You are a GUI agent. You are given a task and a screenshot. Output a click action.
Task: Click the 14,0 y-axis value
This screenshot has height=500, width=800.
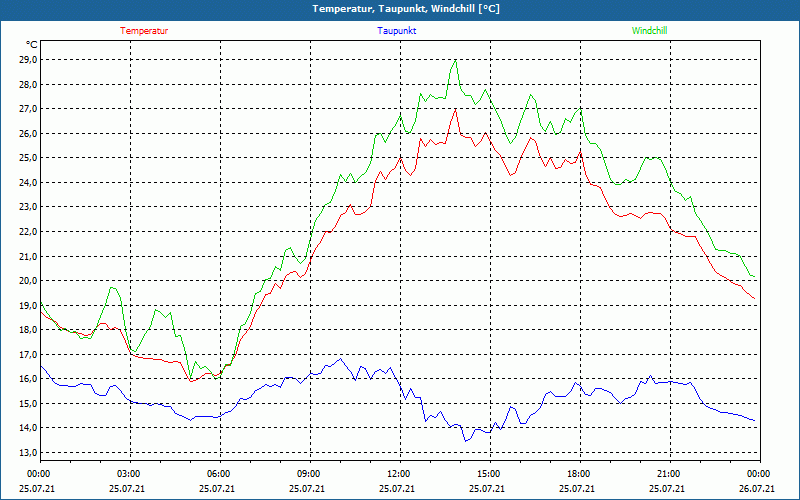[x=29, y=428]
